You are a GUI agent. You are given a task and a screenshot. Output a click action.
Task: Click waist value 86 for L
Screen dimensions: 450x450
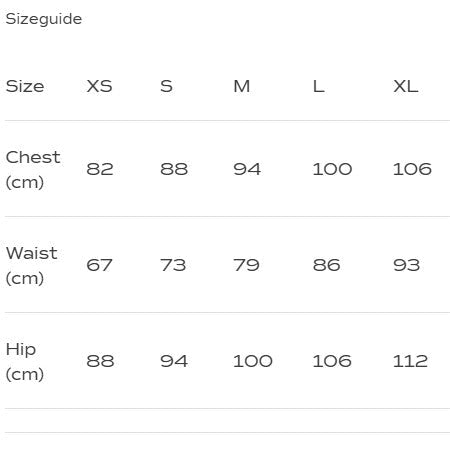pyautogui.click(x=326, y=265)
